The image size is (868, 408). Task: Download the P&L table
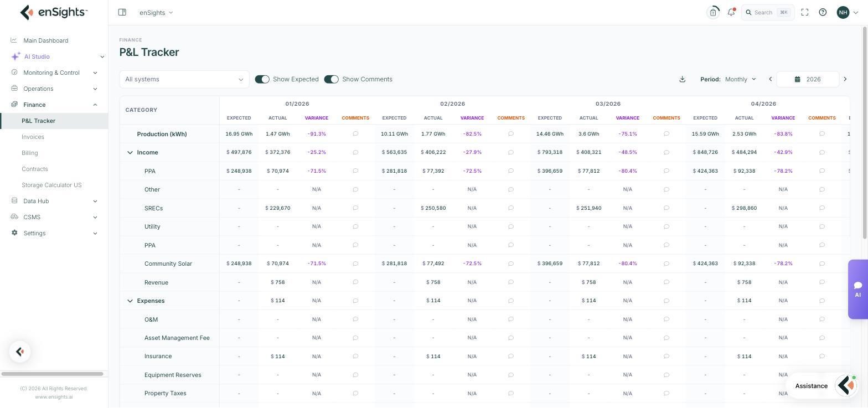[x=683, y=79]
